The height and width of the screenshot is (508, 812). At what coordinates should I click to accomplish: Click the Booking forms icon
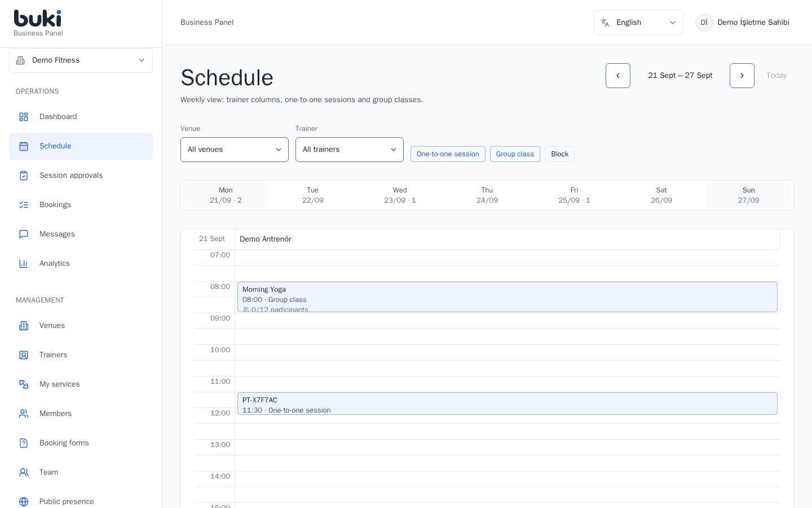(x=24, y=443)
